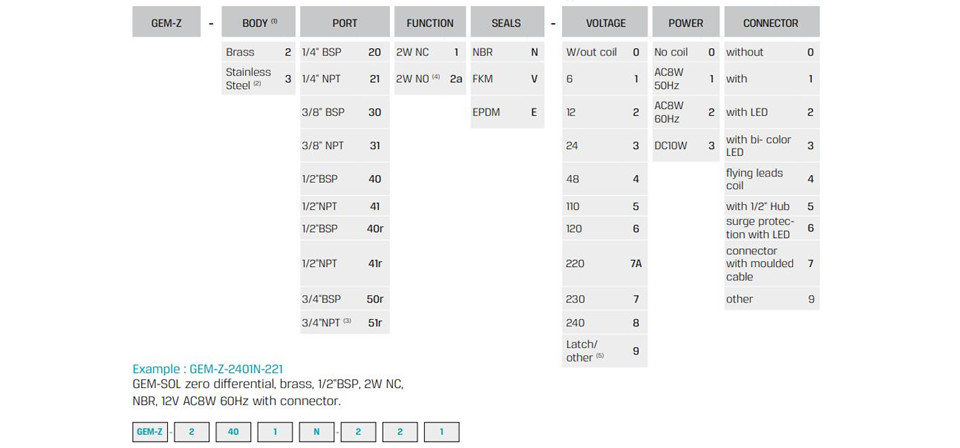Select the 'with LED' connector row
This screenshot has width=960, height=448.
point(771,112)
